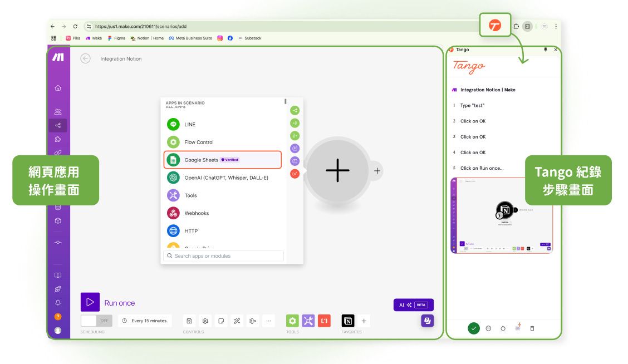Click the Tango extension icon in toolbar
This screenshot has width=628, height=364.
(495, 26)
